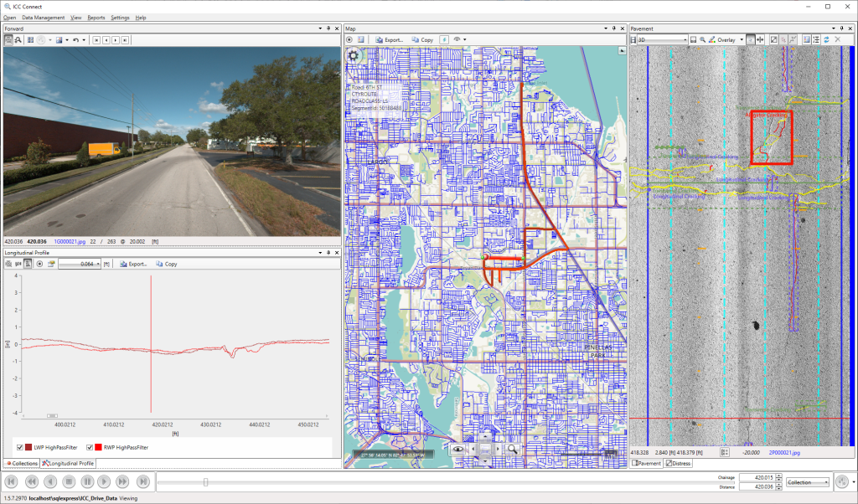Viewport: 858px width, 504px height.
Task: Click the zoom icon in Longitudinal Profile toolbar
Action: point(8,264)
